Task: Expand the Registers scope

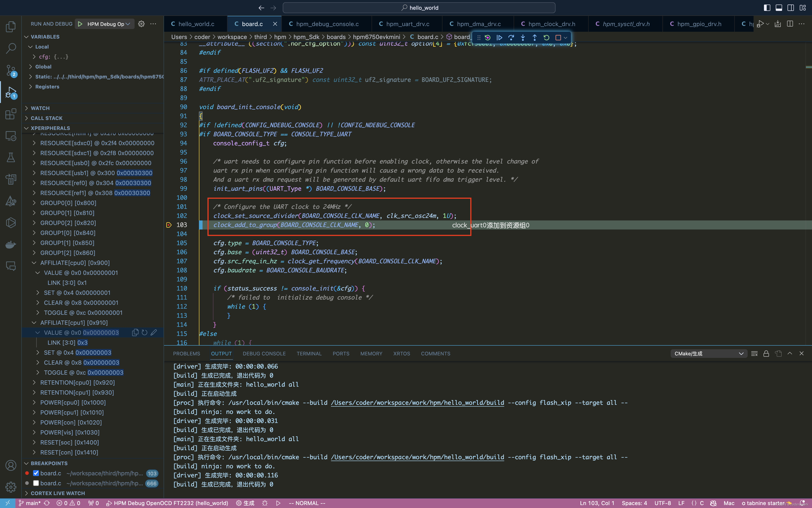Action: point(47,87)
